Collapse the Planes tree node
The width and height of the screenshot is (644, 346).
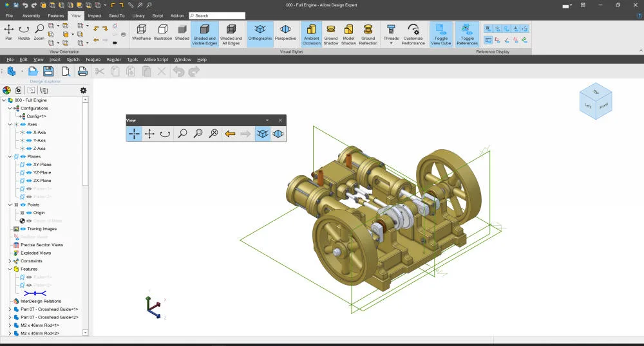click(10, 157)
